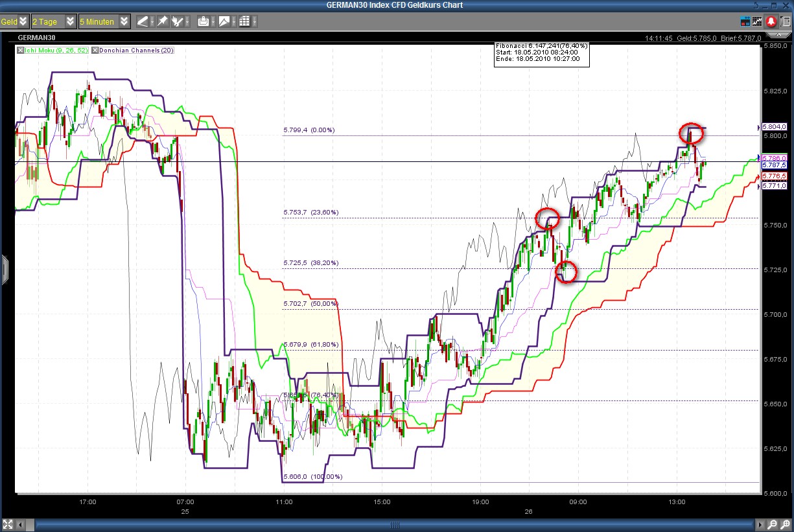
Task: Open the Geld price type dropdown
Action: click(23, 21)
